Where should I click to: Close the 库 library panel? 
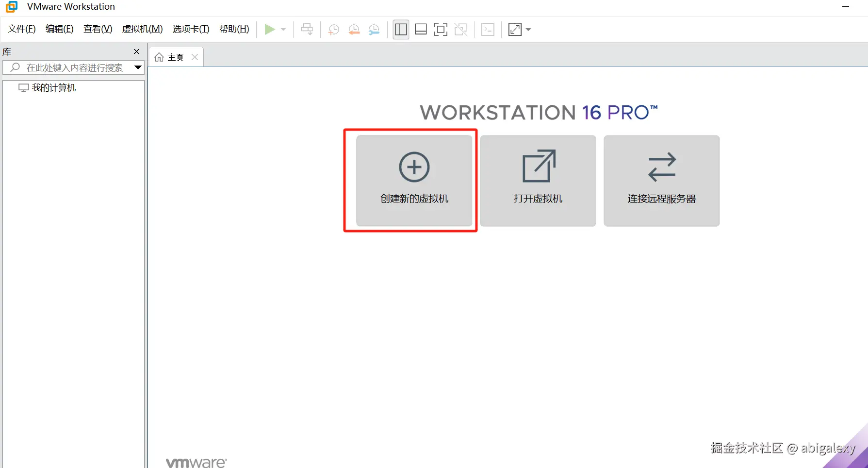click(x=136, y=51)
